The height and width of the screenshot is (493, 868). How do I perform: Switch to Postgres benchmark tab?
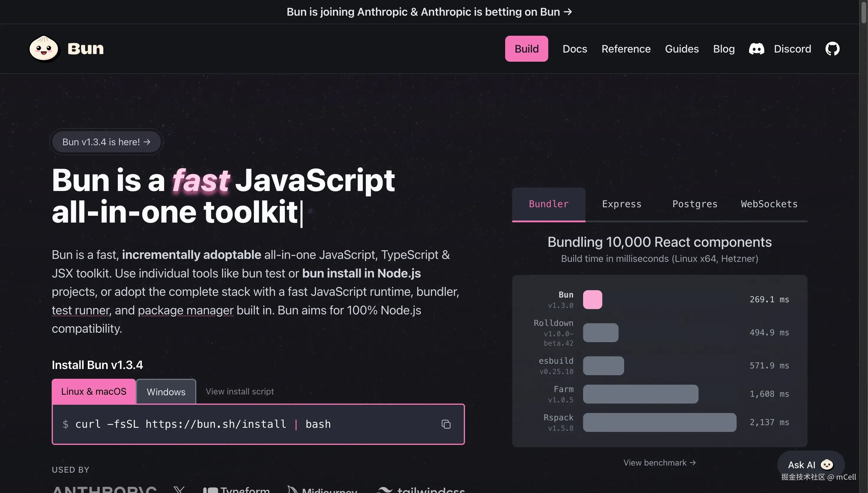pos(695,204)
